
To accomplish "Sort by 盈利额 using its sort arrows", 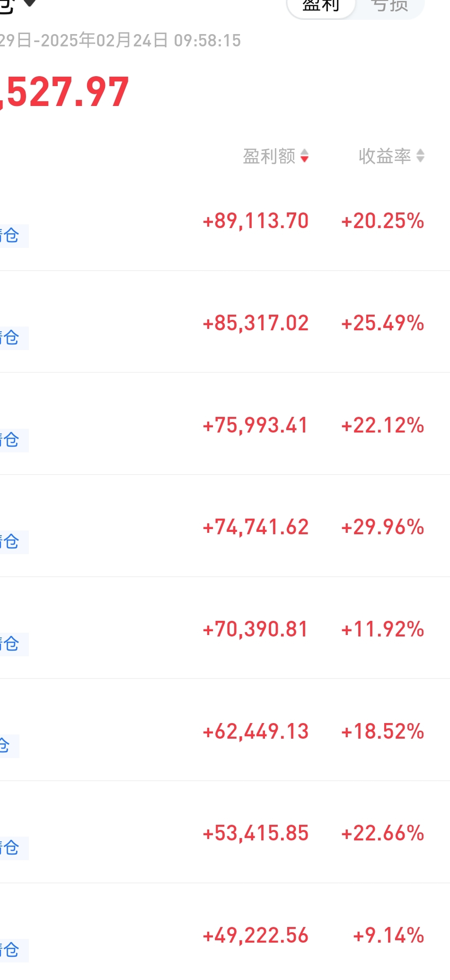I will pyautogui.click(x=305, y=156).
